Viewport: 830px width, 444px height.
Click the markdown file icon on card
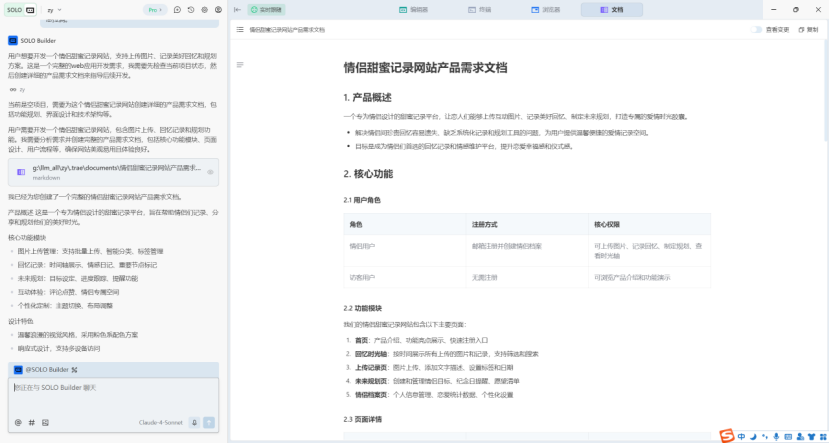tap(21, 172)
